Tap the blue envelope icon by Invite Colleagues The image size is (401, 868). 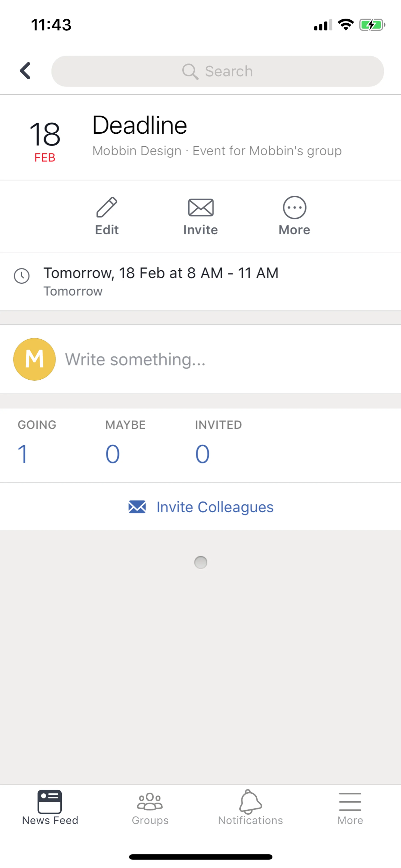pos(137,507)
